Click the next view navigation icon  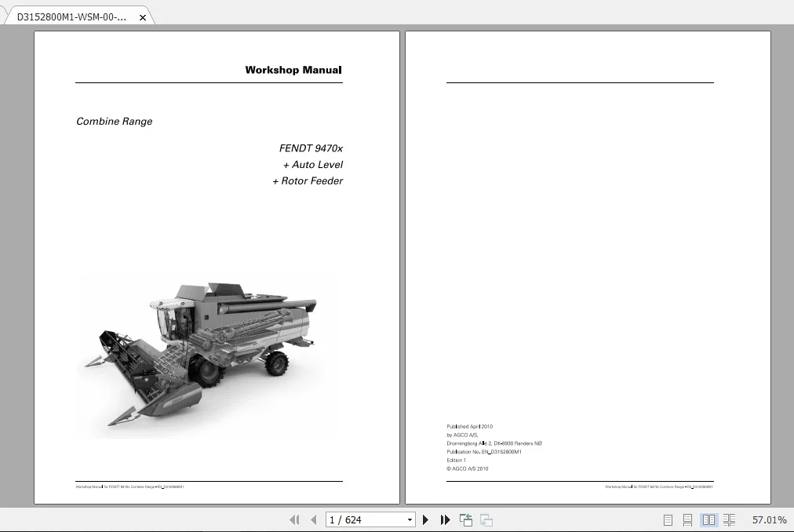486,520
